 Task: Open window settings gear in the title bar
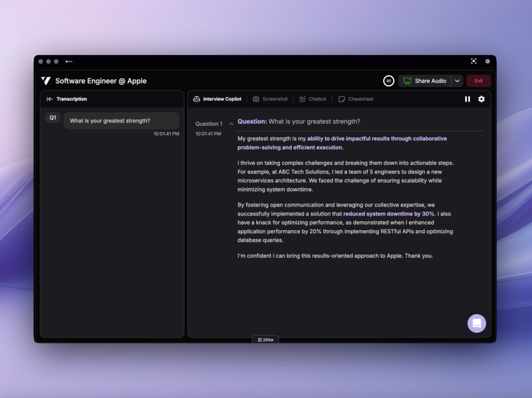[x=488, y=61]
